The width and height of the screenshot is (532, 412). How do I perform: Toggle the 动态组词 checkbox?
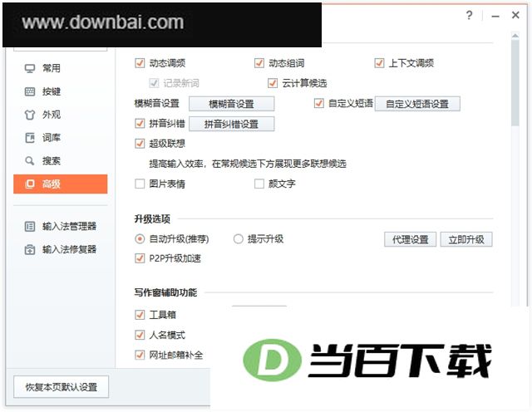coord(259,63)
